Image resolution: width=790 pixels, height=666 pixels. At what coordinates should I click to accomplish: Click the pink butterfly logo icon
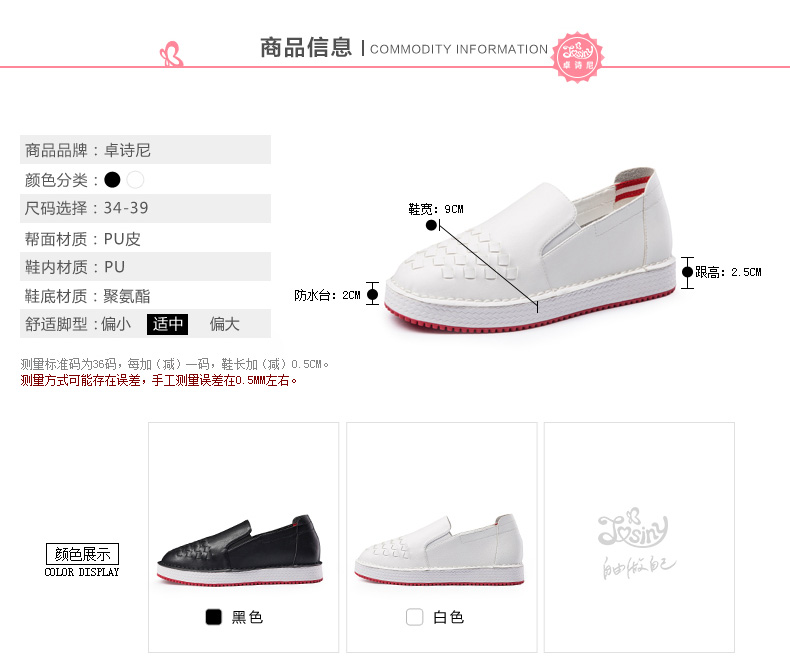(171, 54)
